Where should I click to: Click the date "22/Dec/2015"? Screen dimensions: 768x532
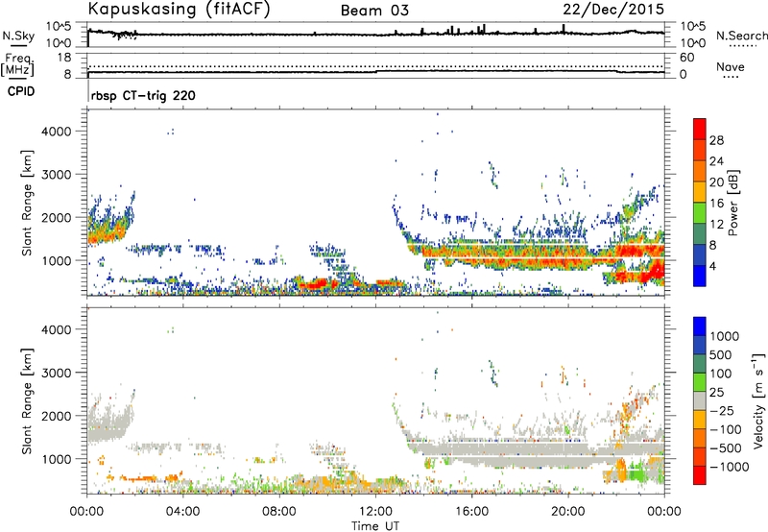point(613,10)
